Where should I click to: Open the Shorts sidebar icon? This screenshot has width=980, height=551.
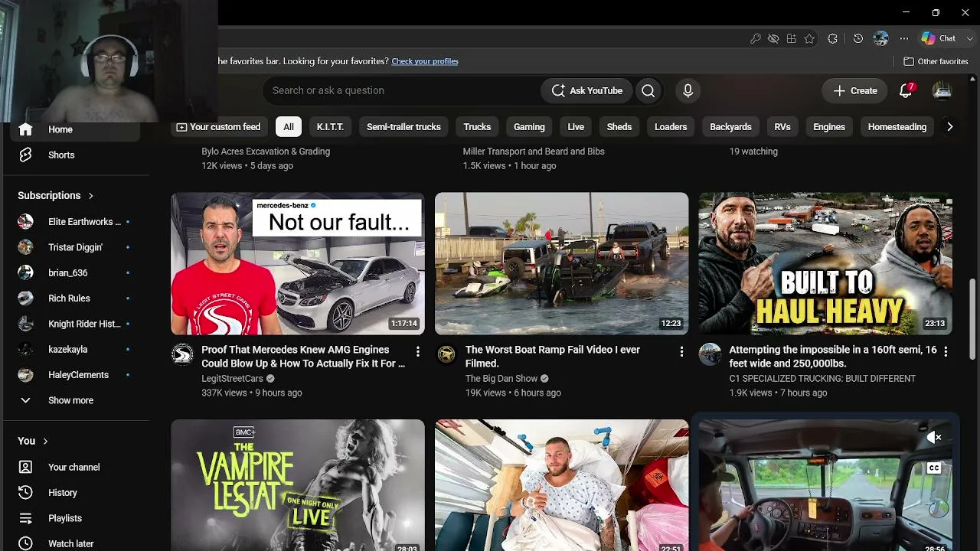click(25, 155)
